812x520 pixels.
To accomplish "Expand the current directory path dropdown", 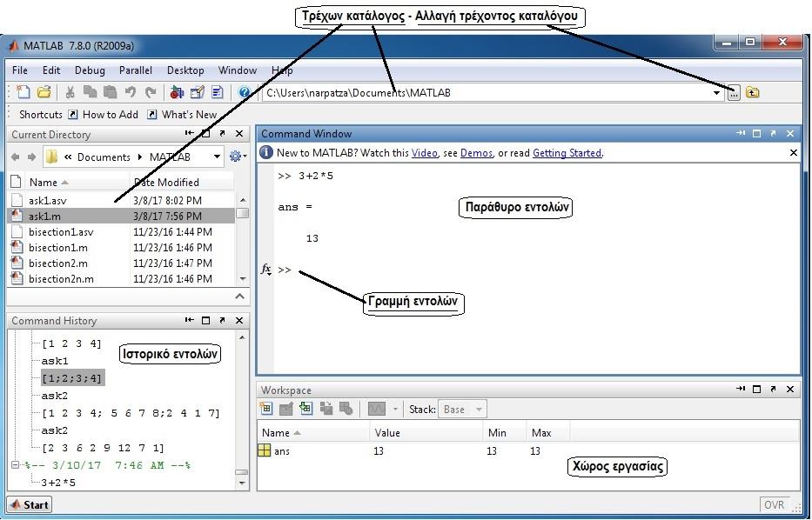I will (717, 93).
